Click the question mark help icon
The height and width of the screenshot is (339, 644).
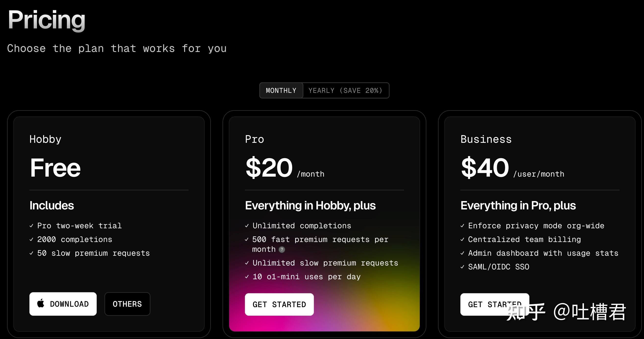point(282,250)
